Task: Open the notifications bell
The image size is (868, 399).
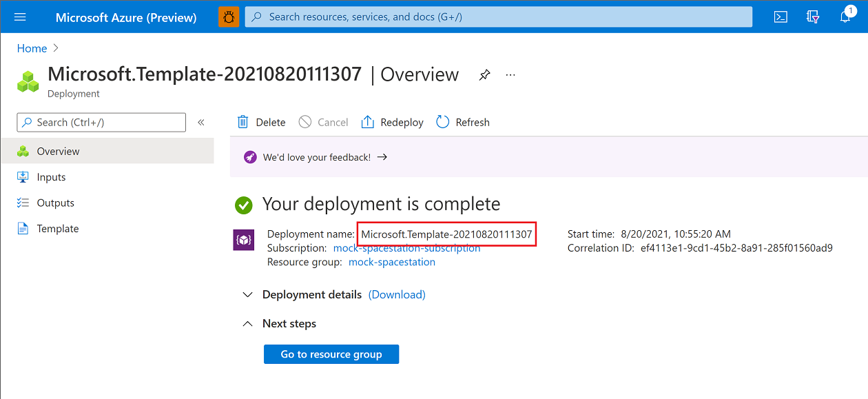Action: click(x=845, y=17)
